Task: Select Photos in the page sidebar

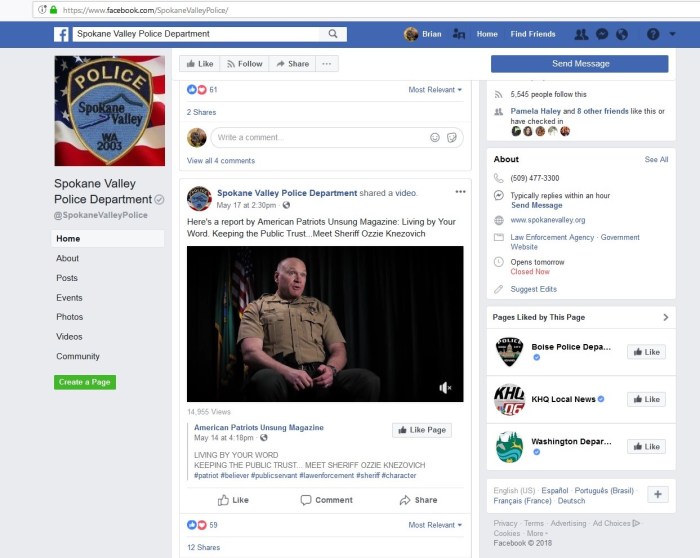Action: (x=70, y=317)
